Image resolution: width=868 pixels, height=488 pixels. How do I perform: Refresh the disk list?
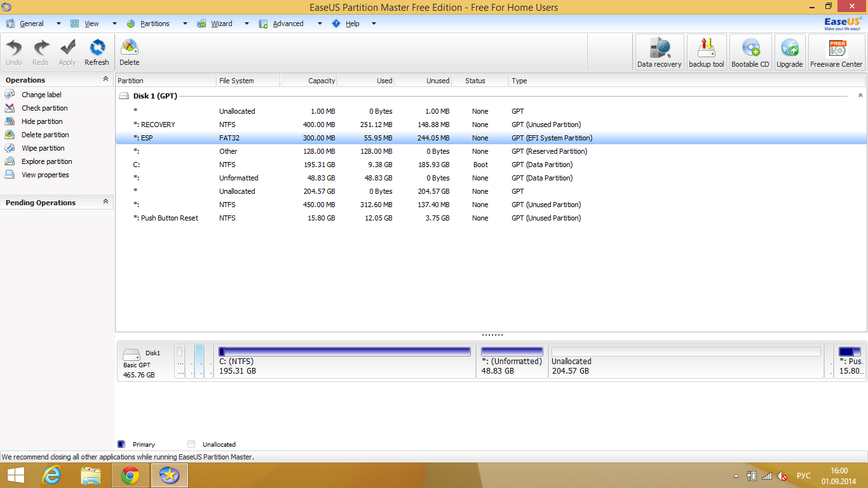coord(97,52)
